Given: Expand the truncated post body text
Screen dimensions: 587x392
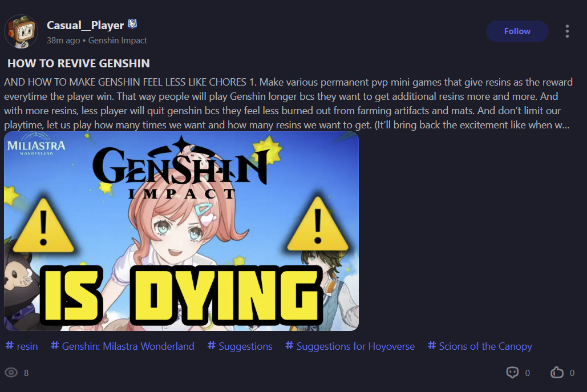Looking at the screenshot, I should (287, 103).
